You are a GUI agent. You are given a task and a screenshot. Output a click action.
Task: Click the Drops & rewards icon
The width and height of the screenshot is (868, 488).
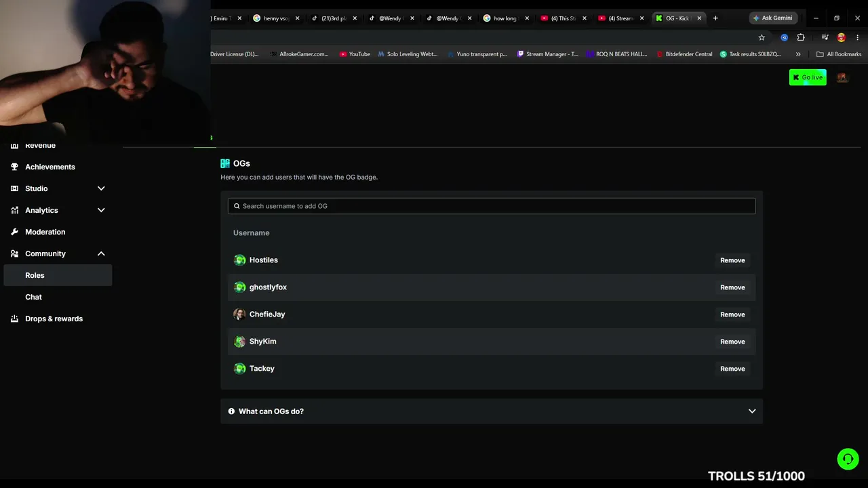[15, 319]
